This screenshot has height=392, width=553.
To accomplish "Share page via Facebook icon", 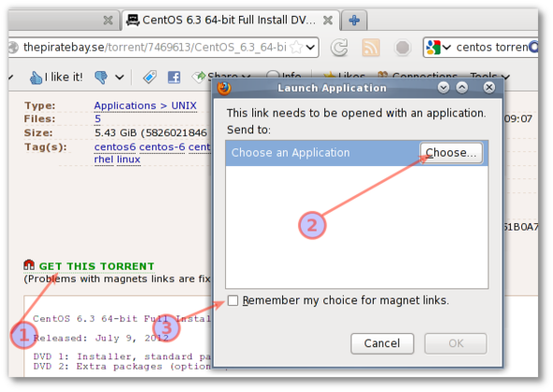I will pyautogui.click(x=174, y=77).
